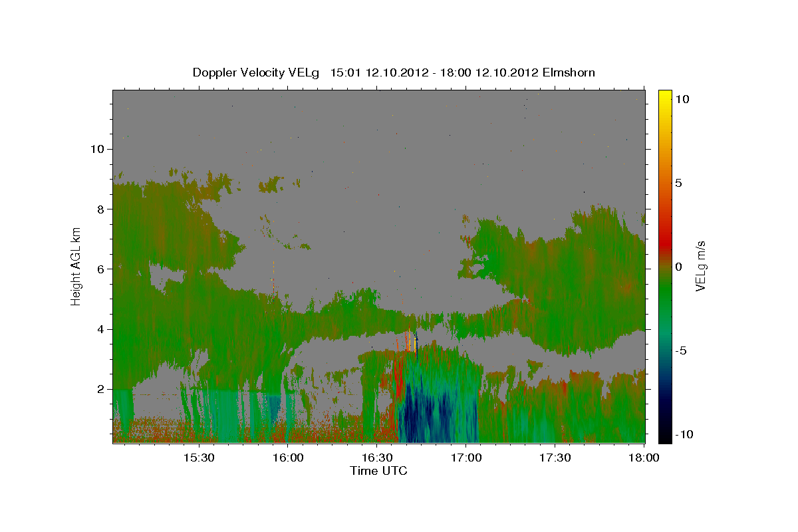Click the 15:30 time tick label

tap(198, 458)
